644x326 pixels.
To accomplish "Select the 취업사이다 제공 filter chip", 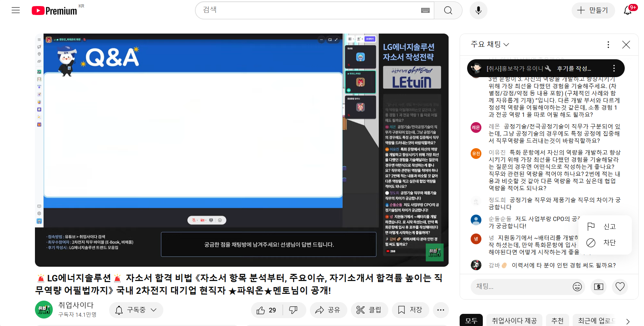I will (x=514, y=321).
